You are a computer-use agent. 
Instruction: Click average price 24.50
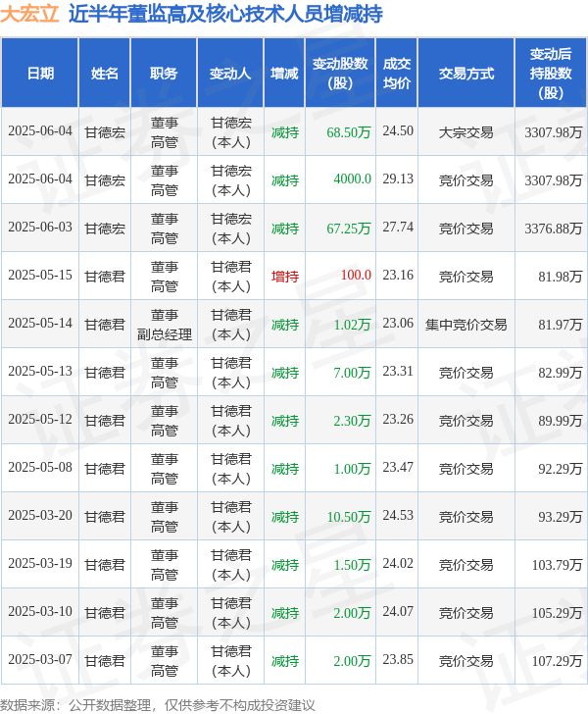398,130
